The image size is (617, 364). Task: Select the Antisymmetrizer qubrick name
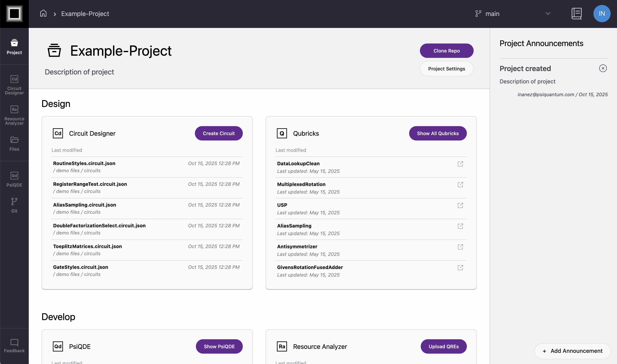point(297,246)
